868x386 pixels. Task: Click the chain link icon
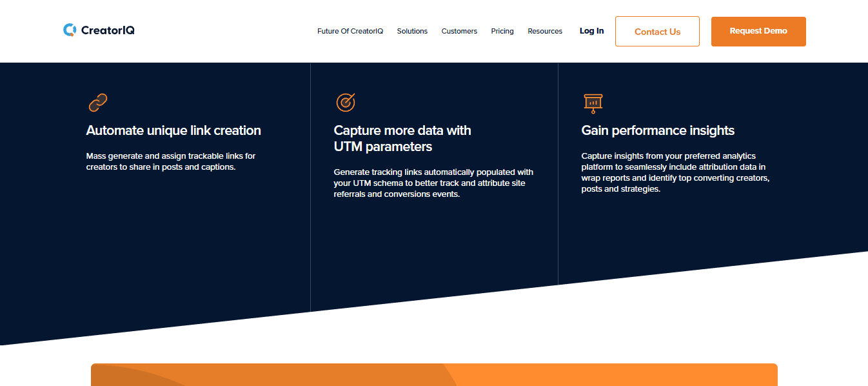coord(97,102)
